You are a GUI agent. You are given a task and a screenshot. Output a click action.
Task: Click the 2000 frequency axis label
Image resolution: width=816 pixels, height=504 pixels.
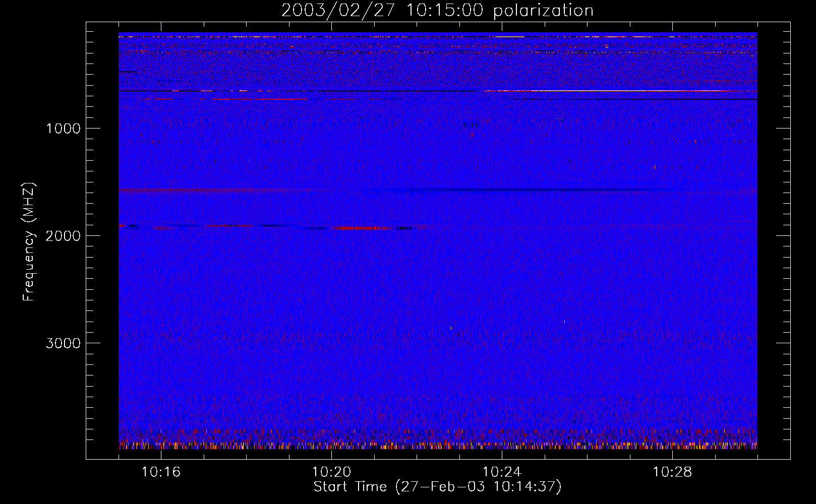(63, 236)
